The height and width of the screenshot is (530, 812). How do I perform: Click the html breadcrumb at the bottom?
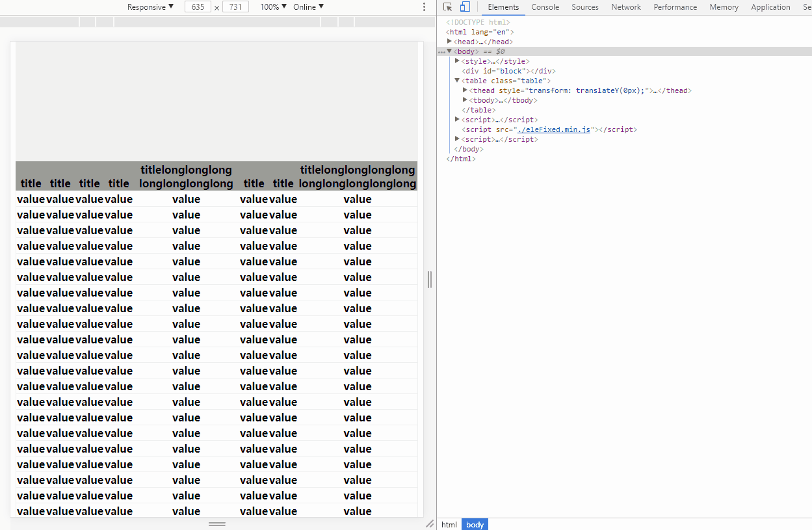click(449, 525)
